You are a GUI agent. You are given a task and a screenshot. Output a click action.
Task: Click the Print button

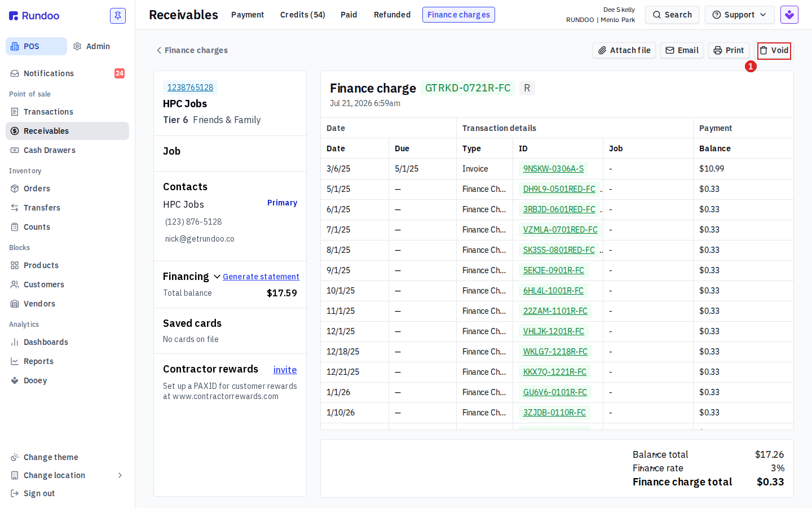coord(729,50)
